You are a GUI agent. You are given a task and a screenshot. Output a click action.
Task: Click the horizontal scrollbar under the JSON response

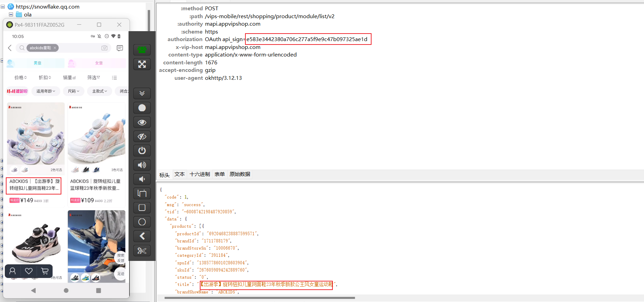tap(259, 298)
